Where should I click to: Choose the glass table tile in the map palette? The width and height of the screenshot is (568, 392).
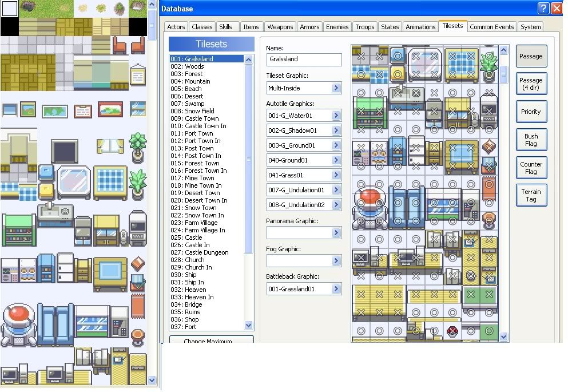(74, 182)
